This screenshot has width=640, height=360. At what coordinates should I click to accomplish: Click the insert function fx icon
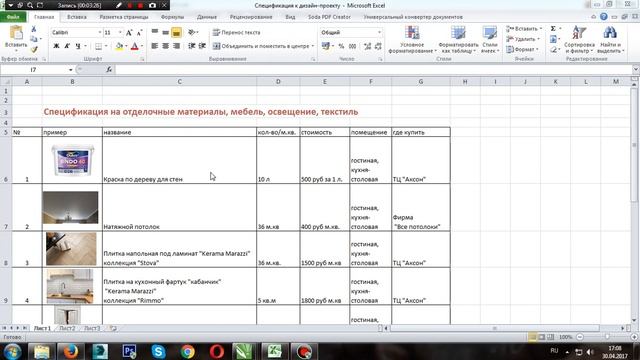[x=109, y=70]
